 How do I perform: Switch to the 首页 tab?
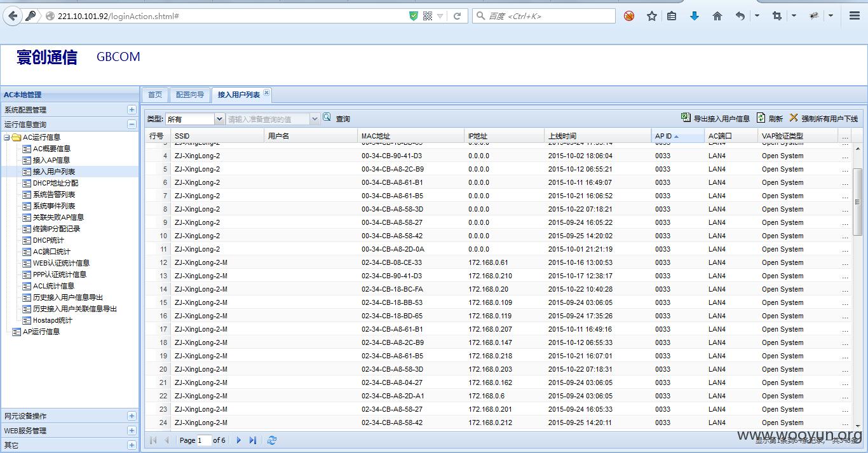[x=155, y=95]
